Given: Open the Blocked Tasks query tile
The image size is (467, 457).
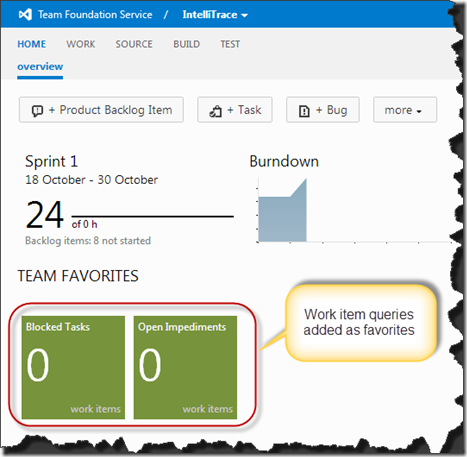Looking at the screenshot, I should point(73,367).
